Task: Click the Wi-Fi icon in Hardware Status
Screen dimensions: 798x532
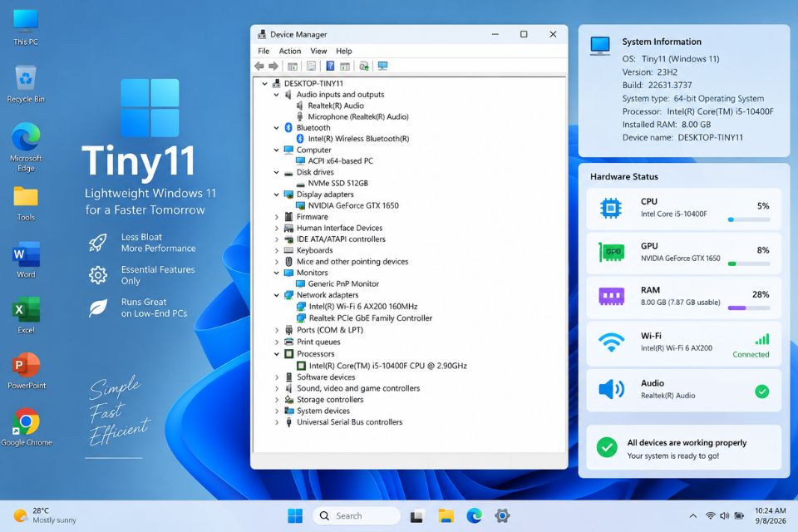Action: pos(611,342)
